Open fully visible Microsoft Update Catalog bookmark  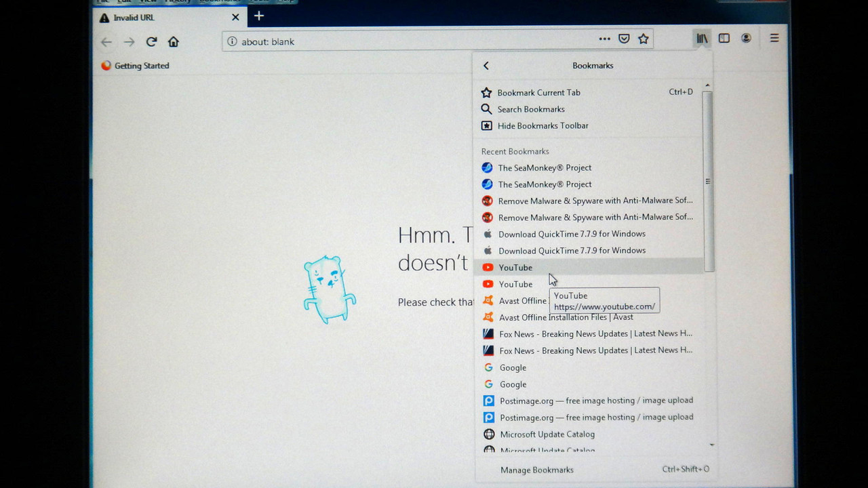591,434
